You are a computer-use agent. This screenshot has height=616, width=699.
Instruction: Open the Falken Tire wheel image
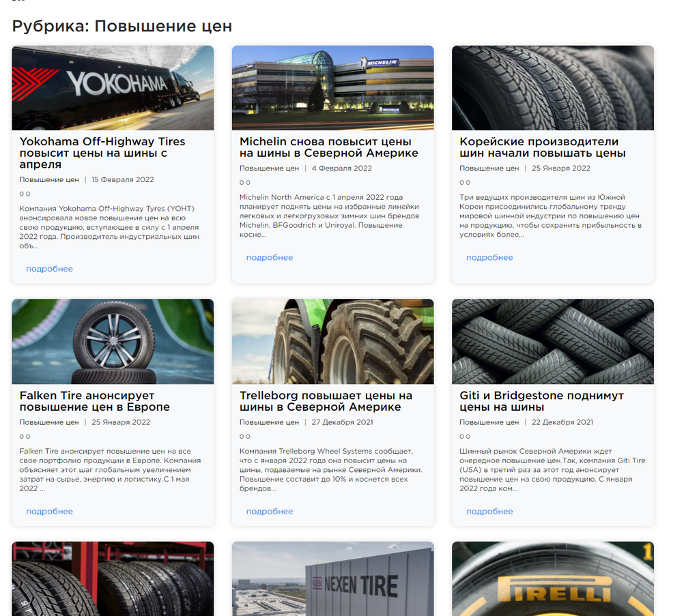[113, 342]
